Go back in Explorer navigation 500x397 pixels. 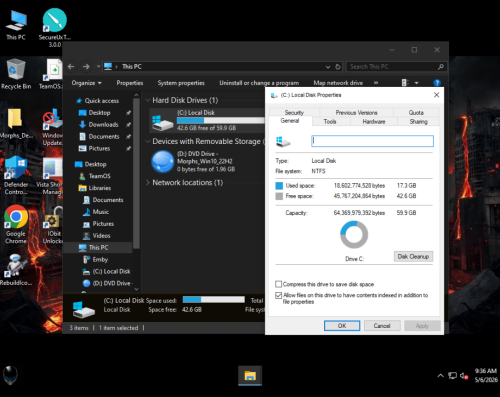pos(71,67)
